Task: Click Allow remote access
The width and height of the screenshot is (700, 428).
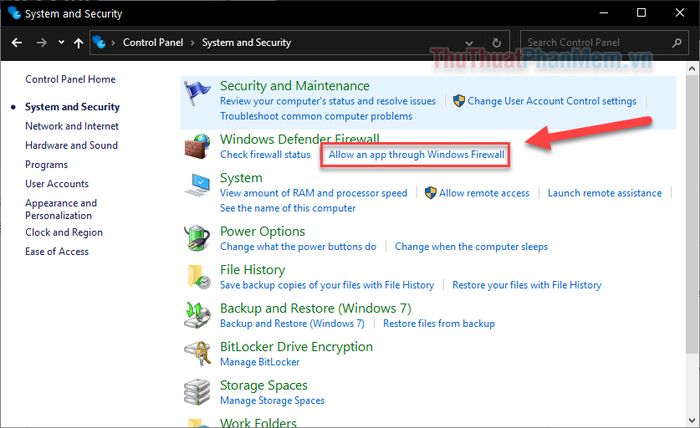Action: [x=484, y=193]
